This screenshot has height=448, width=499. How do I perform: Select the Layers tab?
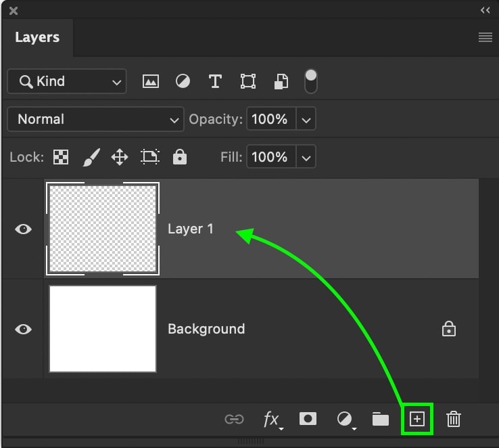click(37, 38)
